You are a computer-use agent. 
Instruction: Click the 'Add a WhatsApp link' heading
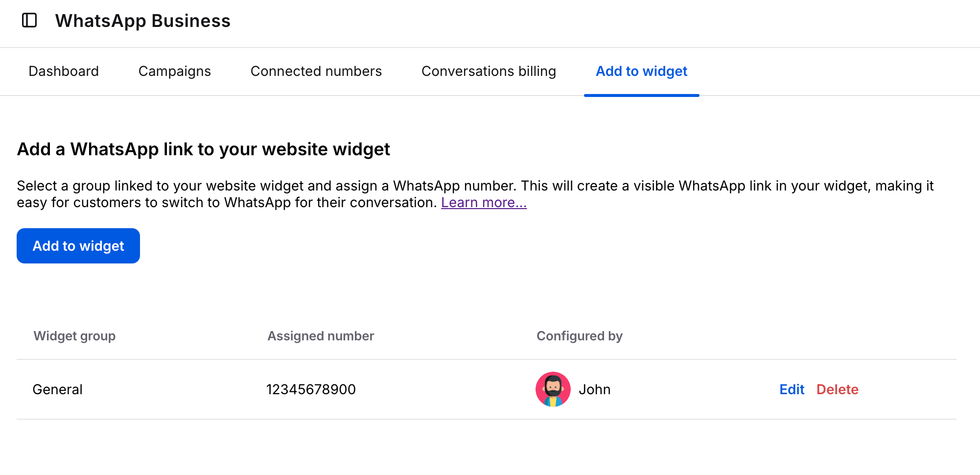pyautogui.click(x=203, y=149)
